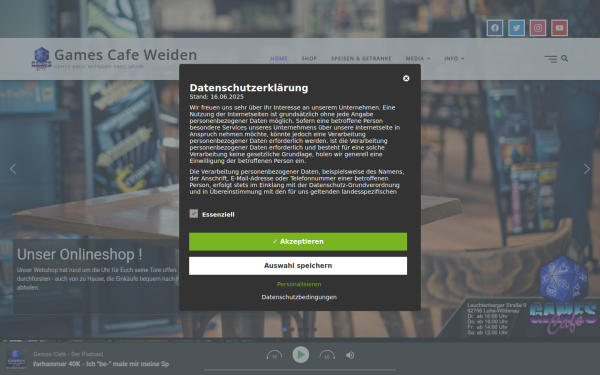This screenshot has width=600, height=375.
Task: Click the Games Cafe Weiden site title
Action: 126,55
